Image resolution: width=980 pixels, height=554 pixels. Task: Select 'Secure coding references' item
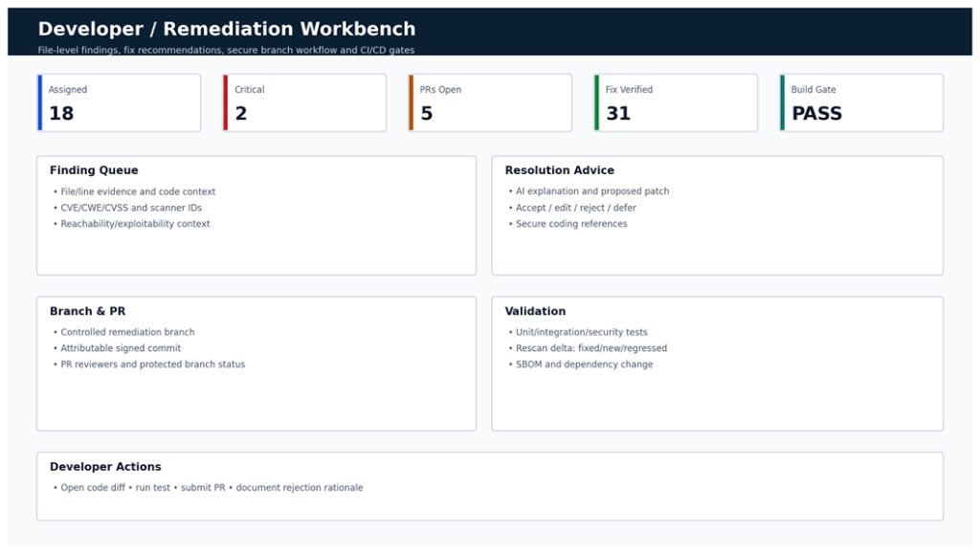571,224
